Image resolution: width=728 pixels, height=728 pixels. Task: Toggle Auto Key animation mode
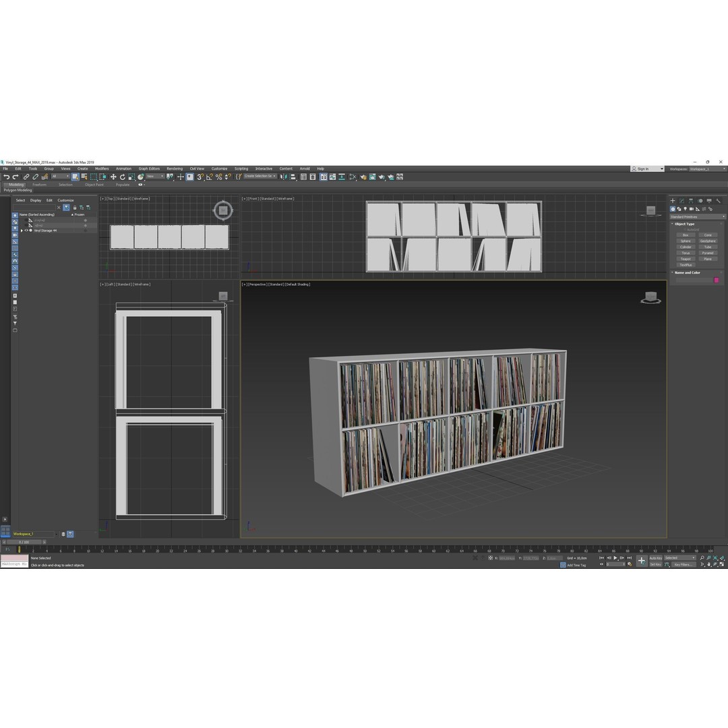pos(656,558)
